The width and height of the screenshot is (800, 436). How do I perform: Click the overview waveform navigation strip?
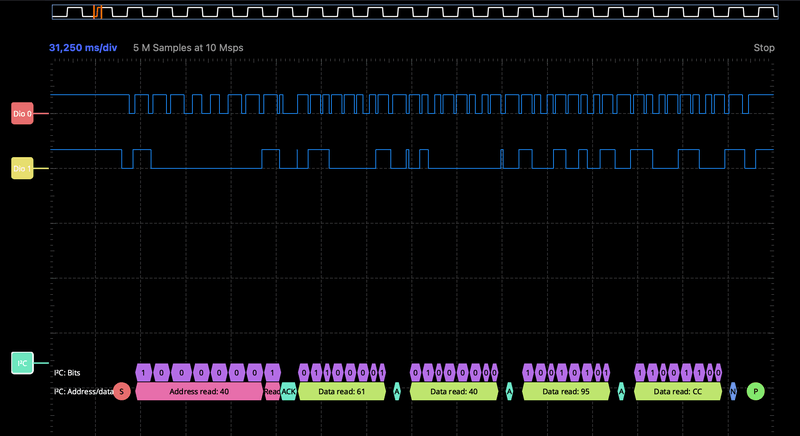coord(415,12)
